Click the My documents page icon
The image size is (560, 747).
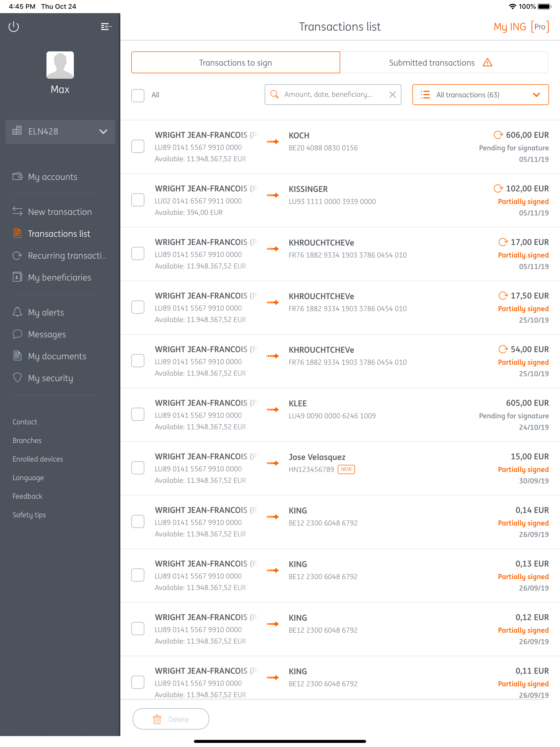(x=17, y=356)
